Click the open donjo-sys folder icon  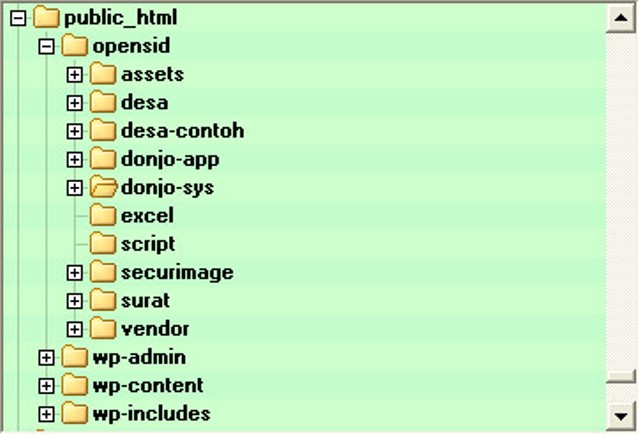click(x=103, y=187)
